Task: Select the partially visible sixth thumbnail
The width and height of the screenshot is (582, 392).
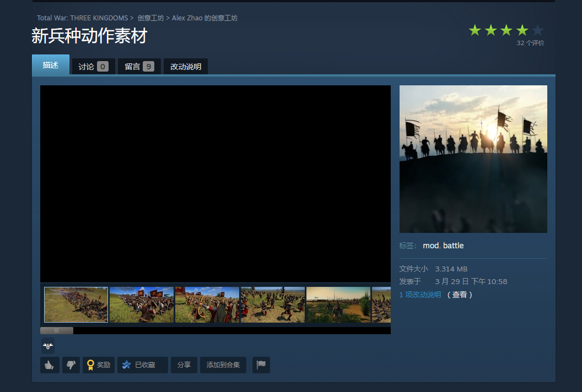Action: (x=381, y=304)
